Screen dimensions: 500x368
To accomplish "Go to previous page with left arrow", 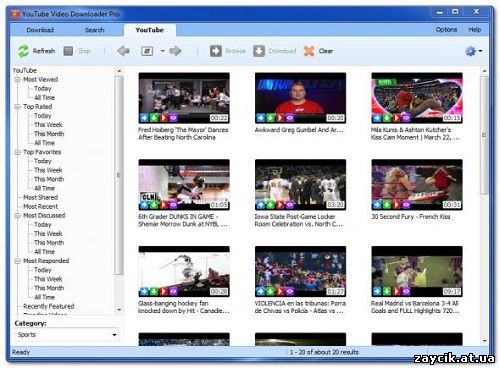I will [x=123, y=51].
